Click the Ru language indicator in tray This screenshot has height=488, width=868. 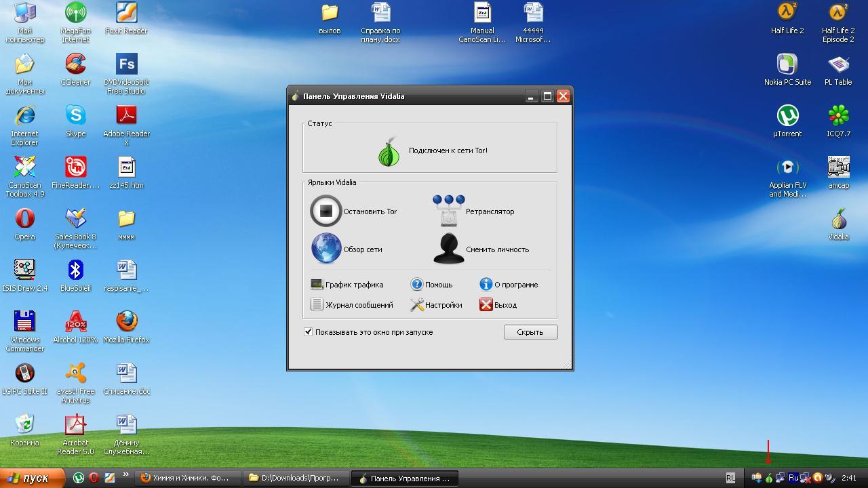[793, 478]
